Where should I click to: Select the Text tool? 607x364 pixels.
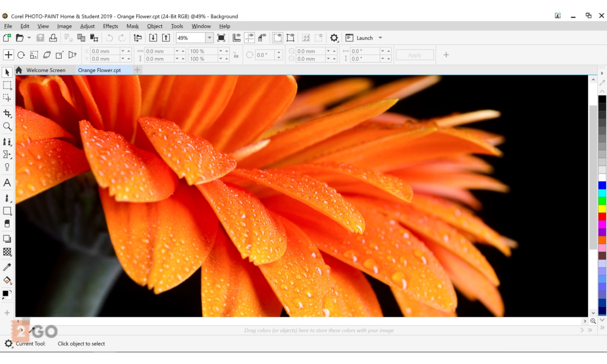pos(7,183)
